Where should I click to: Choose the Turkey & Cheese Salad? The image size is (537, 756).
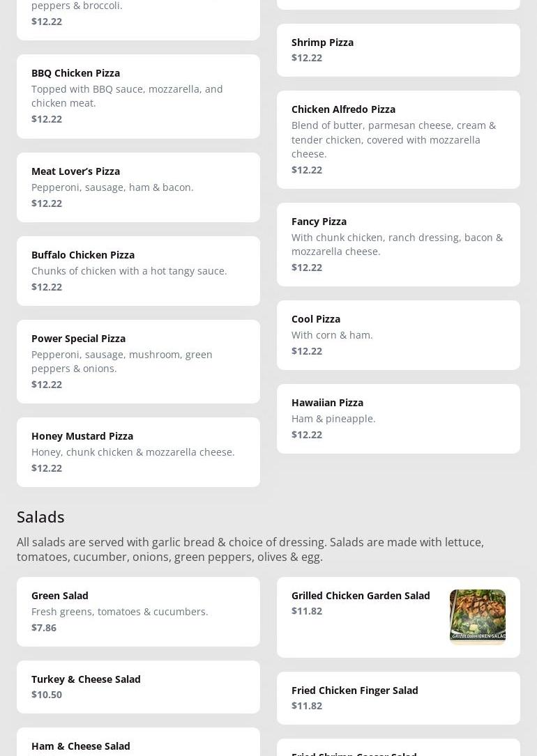(138, 686)
